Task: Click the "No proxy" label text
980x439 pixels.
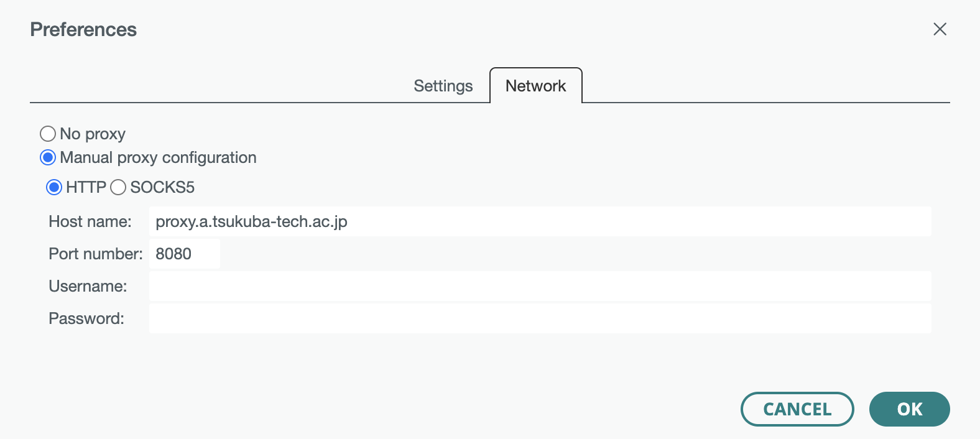Action: coord(93,134)
